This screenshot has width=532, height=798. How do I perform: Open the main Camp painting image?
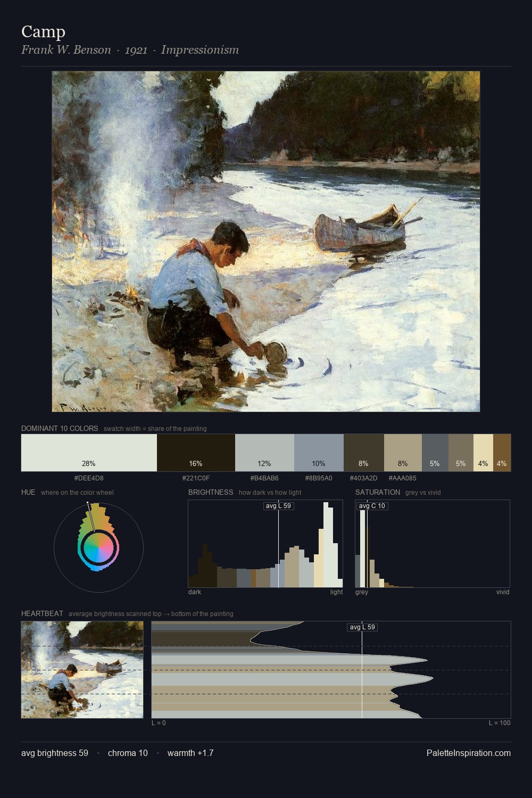coord(266,242)
